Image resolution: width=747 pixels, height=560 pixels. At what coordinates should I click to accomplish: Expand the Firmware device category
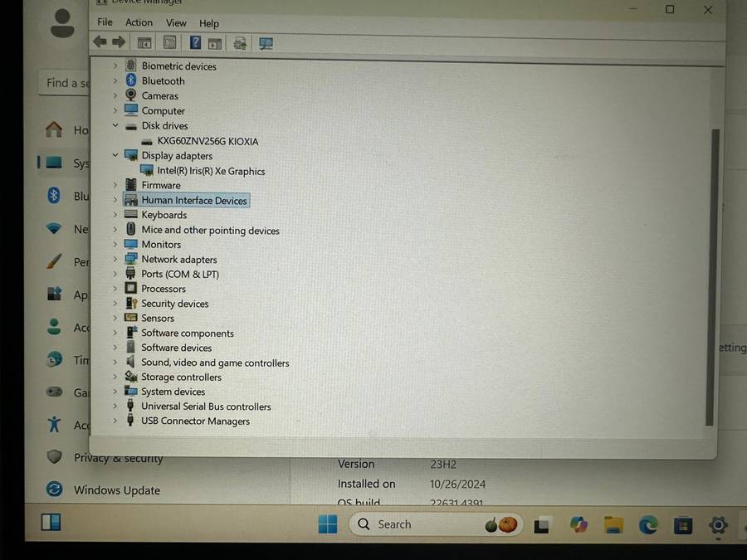click(x=115, y=184)
